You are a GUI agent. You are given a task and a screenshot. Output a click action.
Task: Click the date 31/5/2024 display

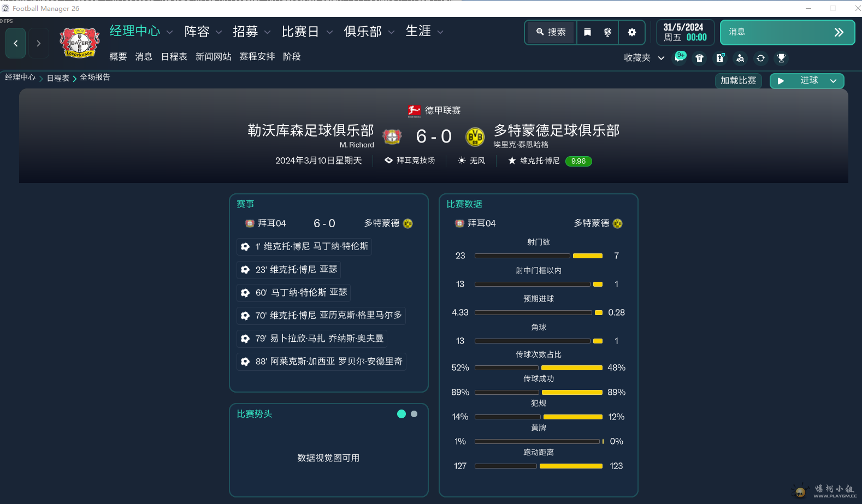click(x=683, y=27)
